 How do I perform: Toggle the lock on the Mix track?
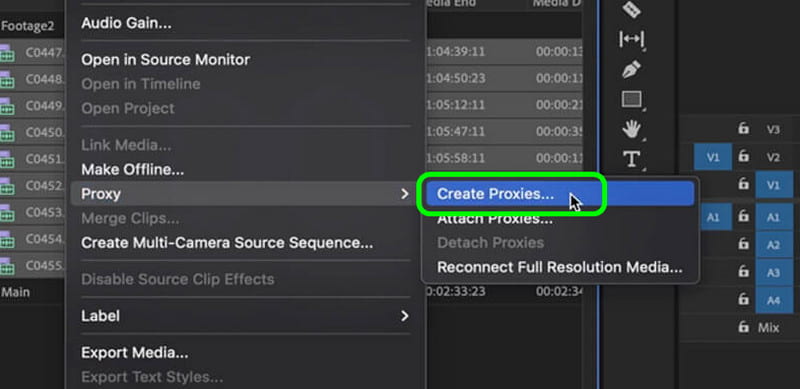click(743, 327)
